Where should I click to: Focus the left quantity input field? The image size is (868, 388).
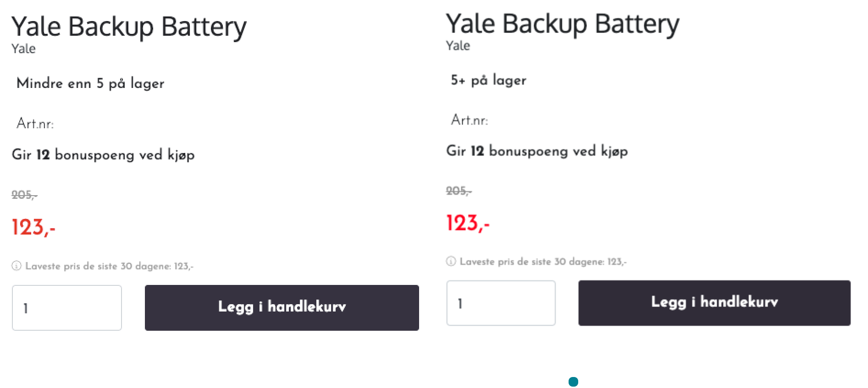pos(67,307)
